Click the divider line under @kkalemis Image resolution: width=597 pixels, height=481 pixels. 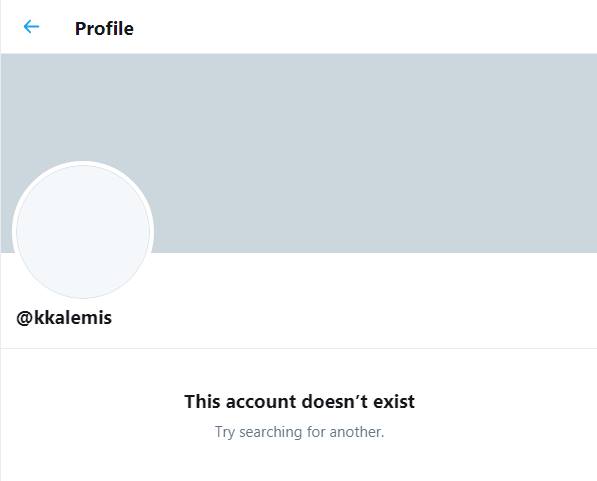coord(298,348)
